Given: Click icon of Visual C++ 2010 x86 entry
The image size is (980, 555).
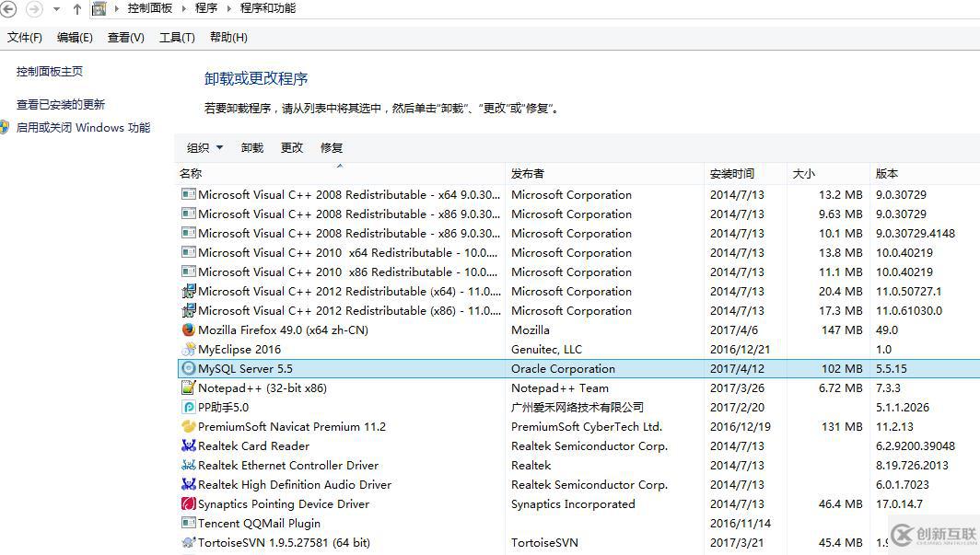Looking at the screenshot, I should click(x=188, y=272).
